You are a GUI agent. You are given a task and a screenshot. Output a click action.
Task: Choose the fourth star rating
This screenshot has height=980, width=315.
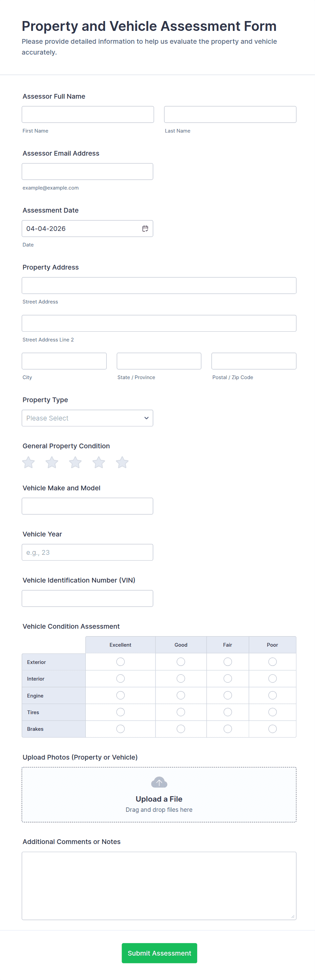pyautogui.click(x=99, y=463)
